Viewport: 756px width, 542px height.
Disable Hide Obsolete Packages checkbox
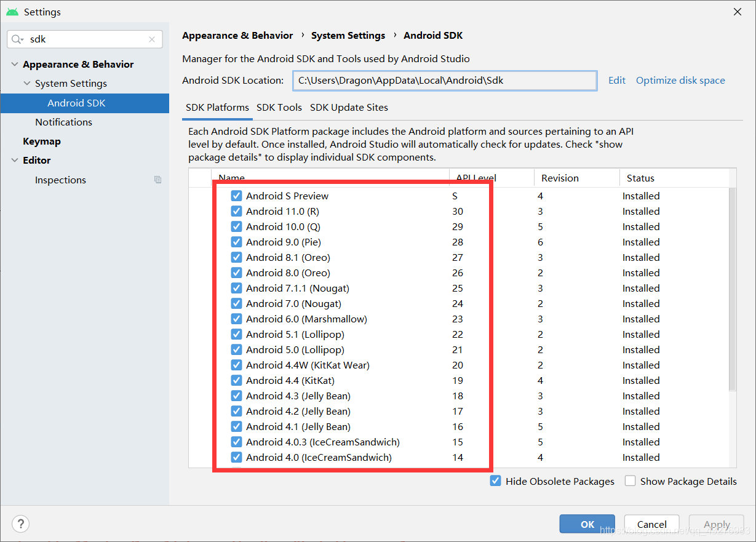[x=495, y=481]
